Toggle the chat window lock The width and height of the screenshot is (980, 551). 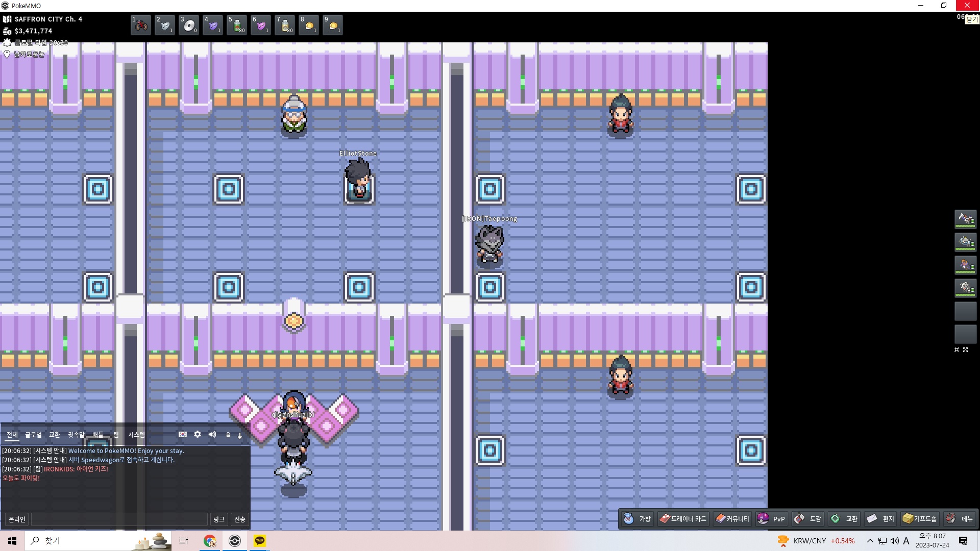(228, 435)
